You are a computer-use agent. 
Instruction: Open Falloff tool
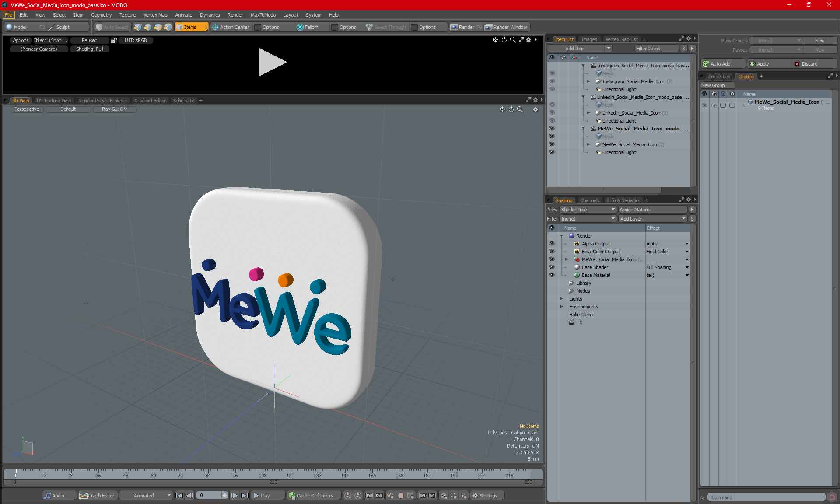pos(308,27)
